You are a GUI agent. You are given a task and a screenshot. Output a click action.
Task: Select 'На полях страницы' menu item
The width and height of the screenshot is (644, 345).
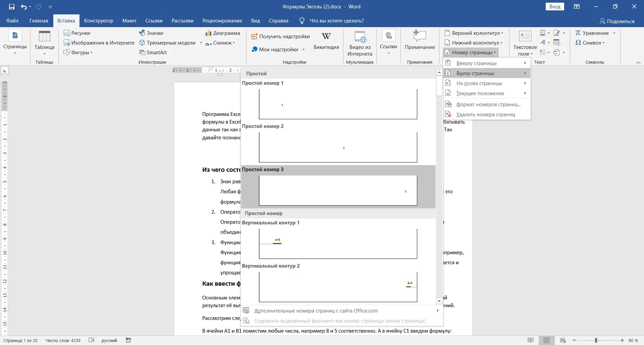(487, 83)
